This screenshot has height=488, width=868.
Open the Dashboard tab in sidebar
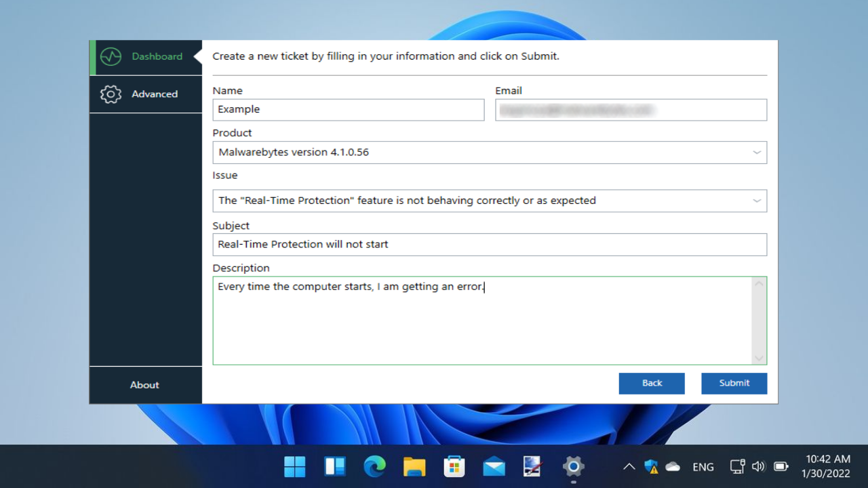146,57
